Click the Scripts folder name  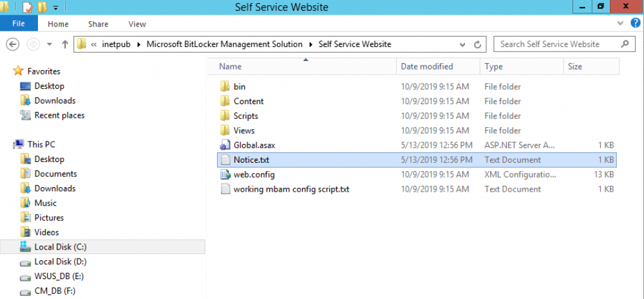(245, 116)
